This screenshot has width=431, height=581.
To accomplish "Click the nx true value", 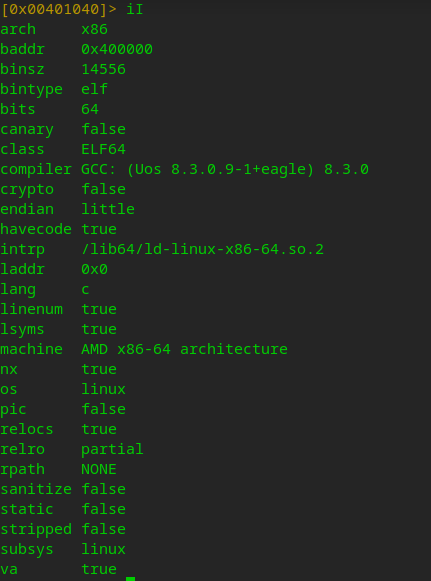I will coord(99,369).
